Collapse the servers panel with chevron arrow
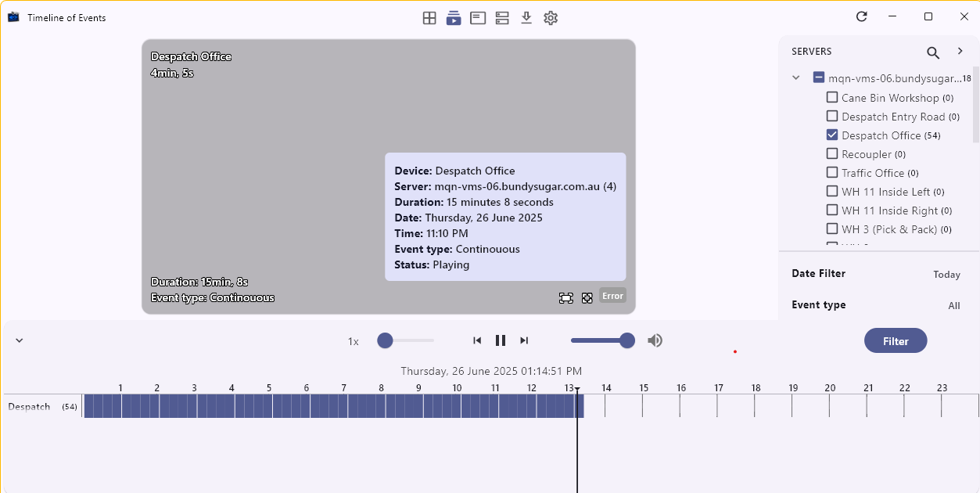980x493 pixels. 960,51
